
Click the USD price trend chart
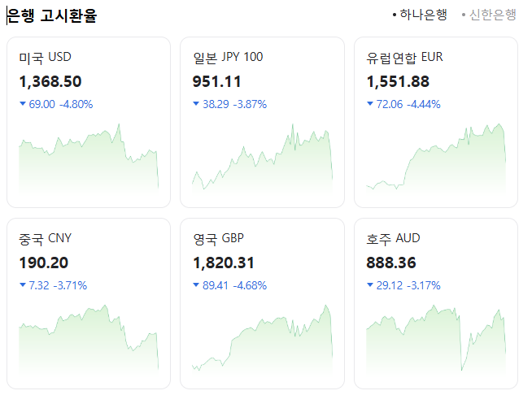coord(89,158)
